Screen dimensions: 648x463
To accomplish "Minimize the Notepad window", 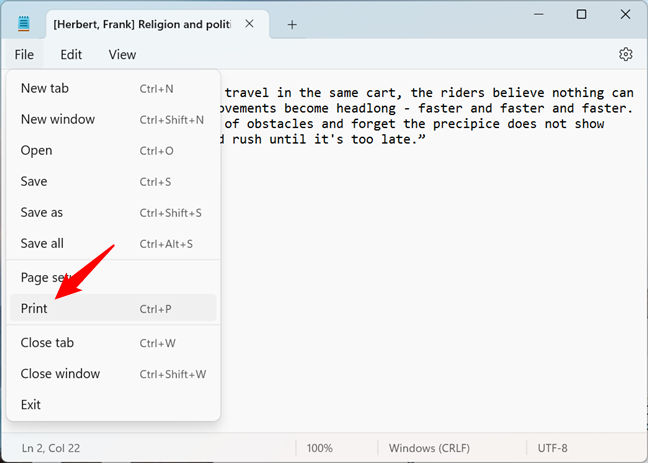I will coord(537,14).
